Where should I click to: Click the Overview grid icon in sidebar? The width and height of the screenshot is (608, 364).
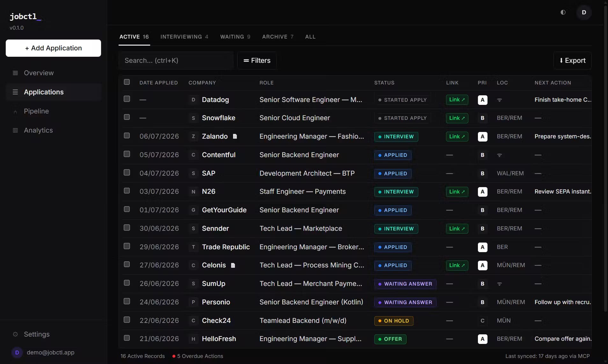coord(15,73)
